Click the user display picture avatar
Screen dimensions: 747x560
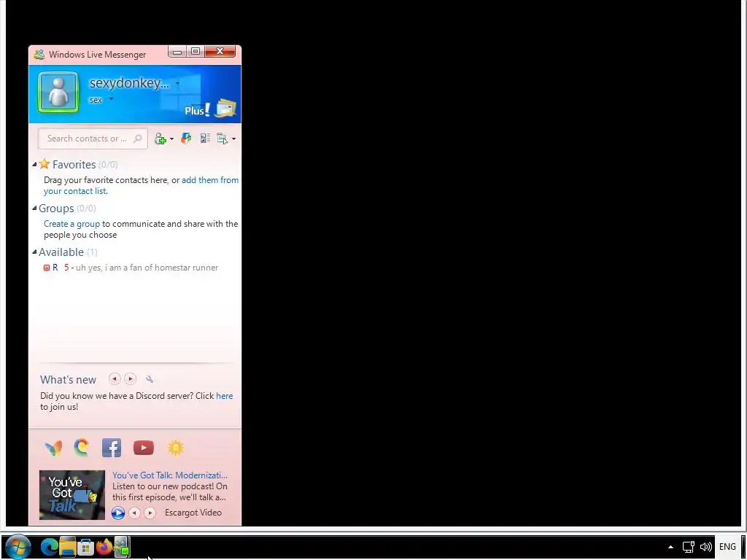point(58,93)
